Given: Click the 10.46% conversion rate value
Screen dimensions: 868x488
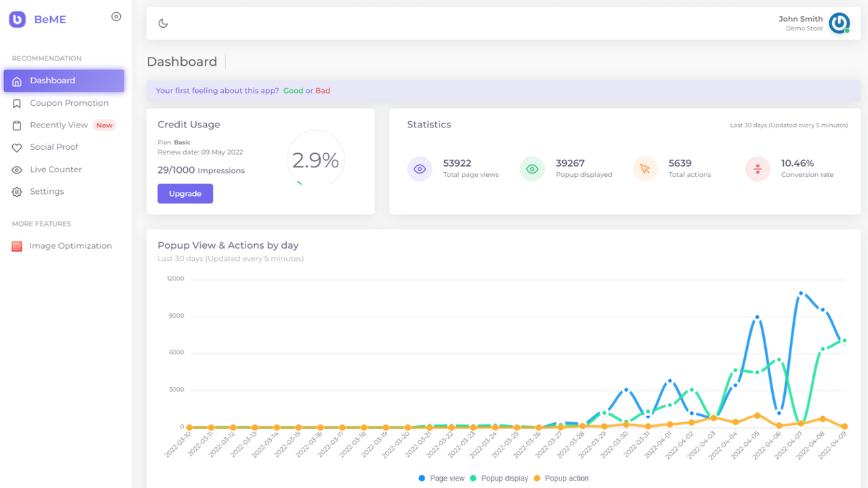Looking at the screenshot, I should click(x=797, y=163).
